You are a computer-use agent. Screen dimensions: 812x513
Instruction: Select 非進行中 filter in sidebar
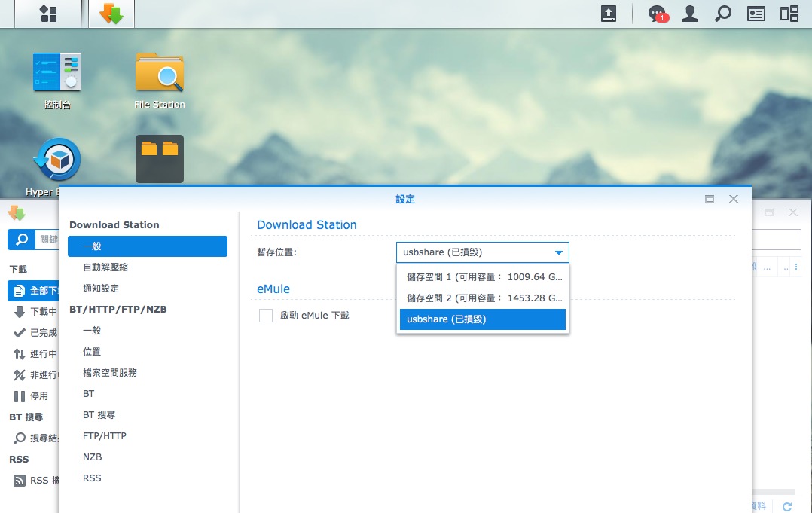[x=34, y=375]
